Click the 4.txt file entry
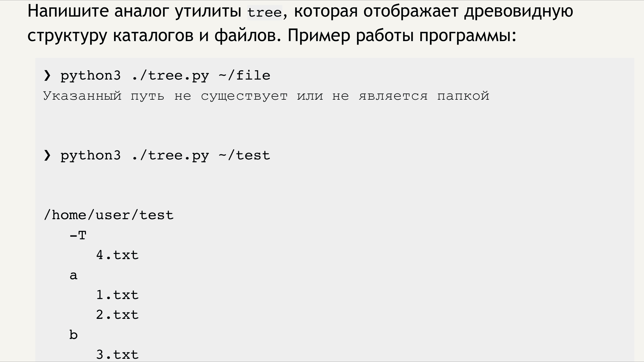The height and width of the screenshot is (362, 644). click(117, 255)
